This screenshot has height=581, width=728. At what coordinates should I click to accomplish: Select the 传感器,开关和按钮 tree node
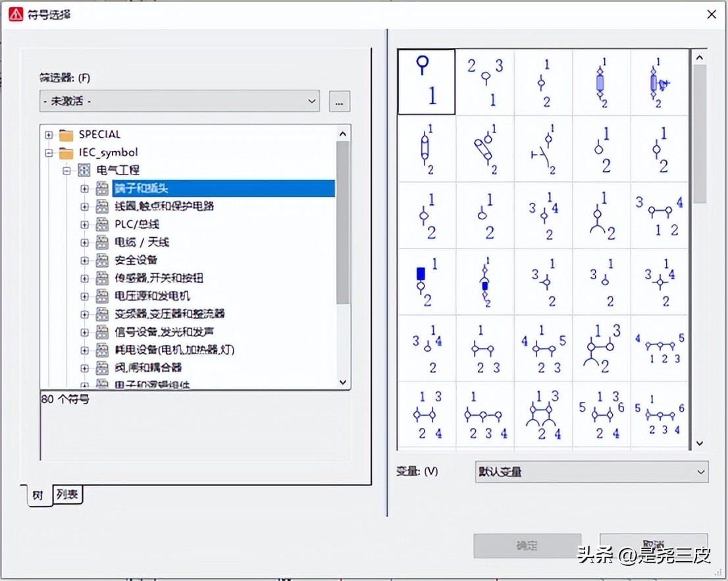pos(159,278)
